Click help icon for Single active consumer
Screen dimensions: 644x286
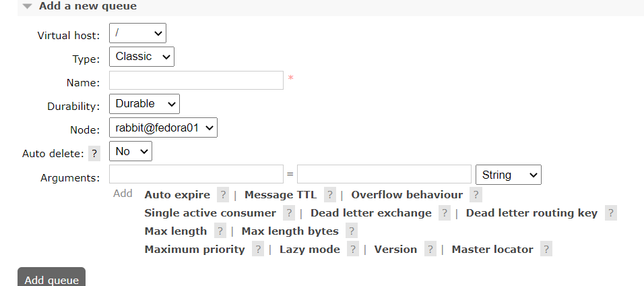[x=288, y=213]
